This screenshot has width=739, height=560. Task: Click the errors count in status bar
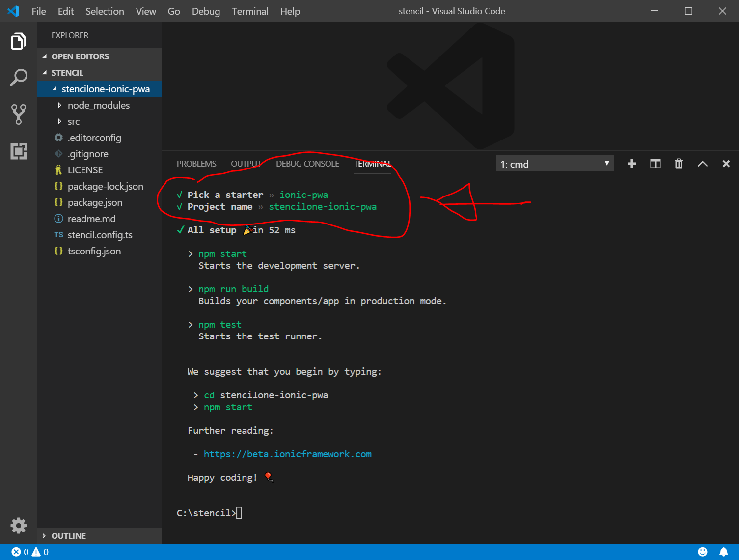pyautogui.click(x=20, y=552)
